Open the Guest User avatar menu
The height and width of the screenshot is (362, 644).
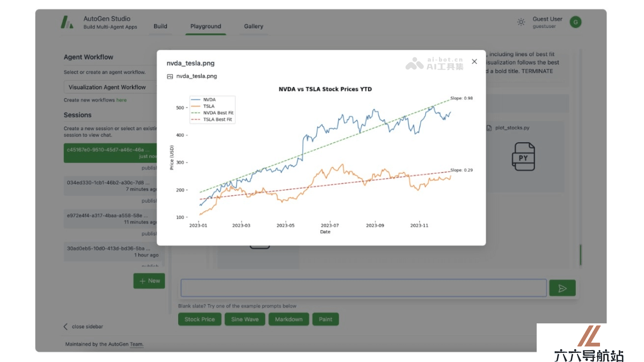(575, 22)
